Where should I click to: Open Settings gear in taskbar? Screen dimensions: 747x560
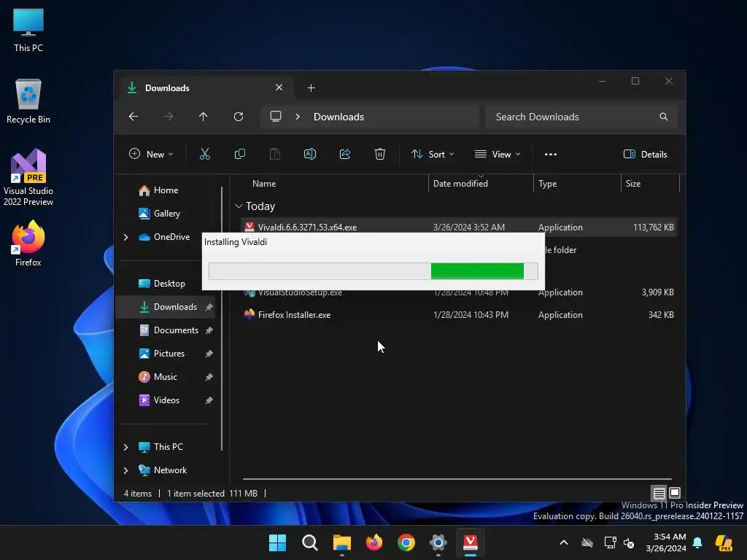pos(438,542)
